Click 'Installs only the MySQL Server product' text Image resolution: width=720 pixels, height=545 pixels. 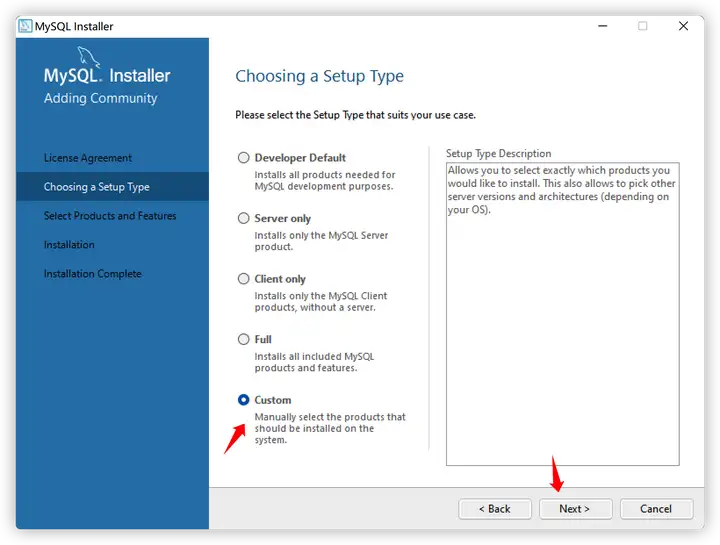click(x=321, y=241)
